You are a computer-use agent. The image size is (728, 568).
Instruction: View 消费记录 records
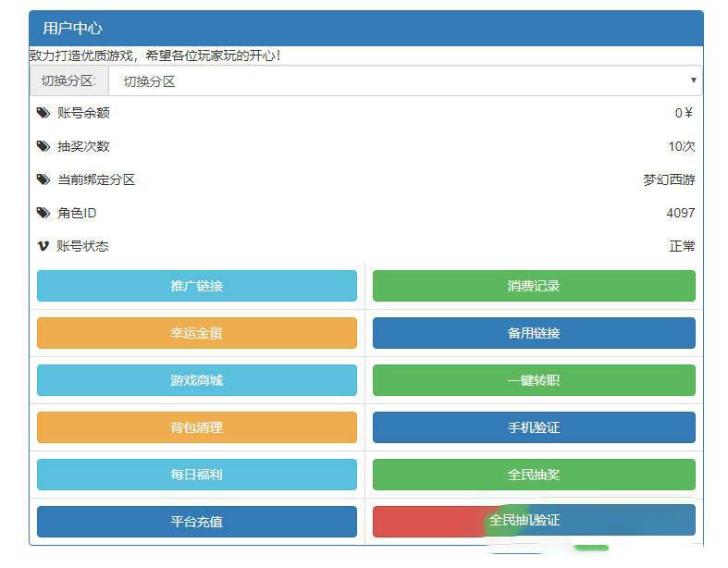point(534,286)
